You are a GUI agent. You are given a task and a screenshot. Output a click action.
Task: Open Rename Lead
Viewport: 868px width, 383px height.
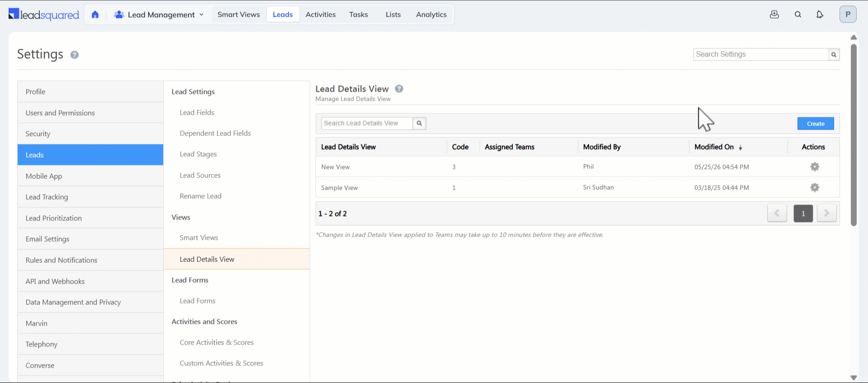click(200, 196)
